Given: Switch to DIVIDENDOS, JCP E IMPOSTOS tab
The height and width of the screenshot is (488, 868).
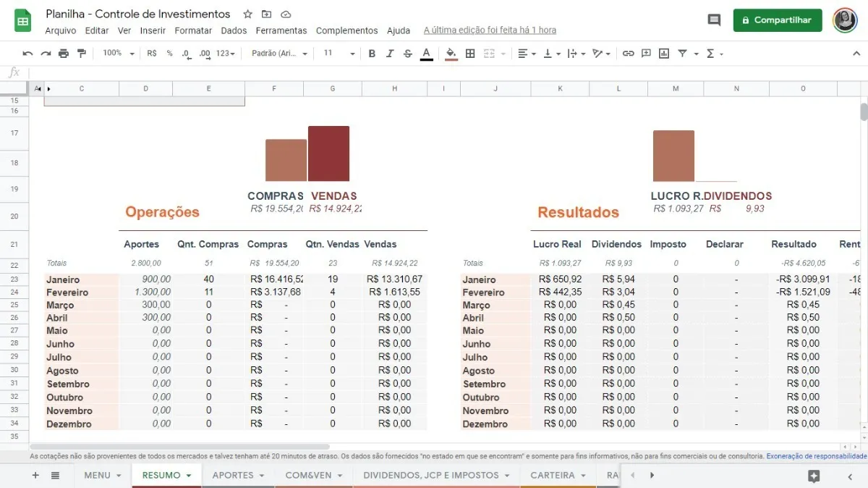Looking at the screenshot, I should [436, 475].
